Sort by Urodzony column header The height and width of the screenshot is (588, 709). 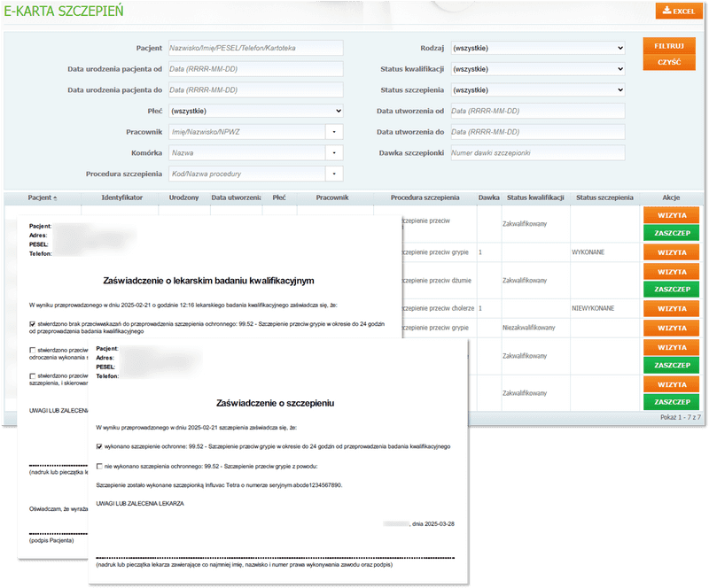point(184,197)
